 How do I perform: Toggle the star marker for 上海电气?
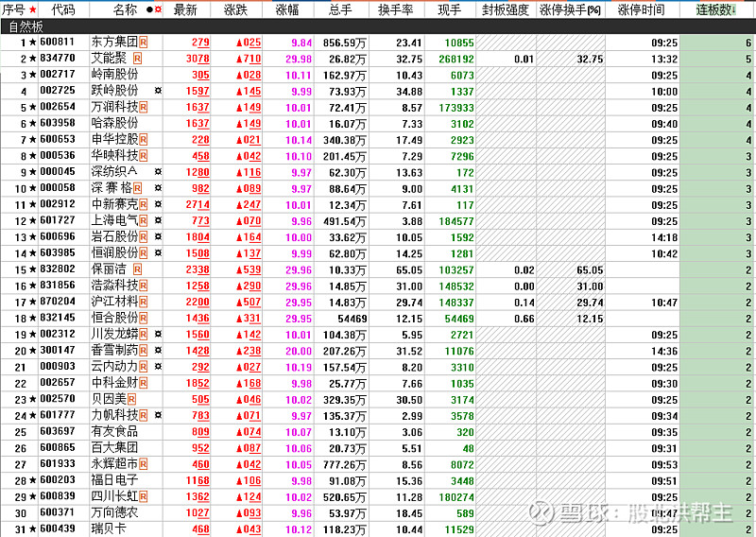click(x=33, y=220)
